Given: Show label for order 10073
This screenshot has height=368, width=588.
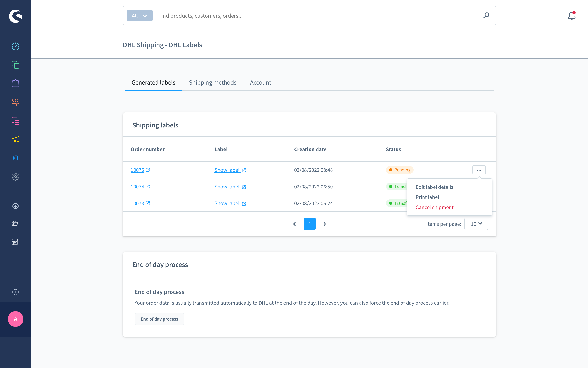Looking at the screenshot, I should pos(230,203).
